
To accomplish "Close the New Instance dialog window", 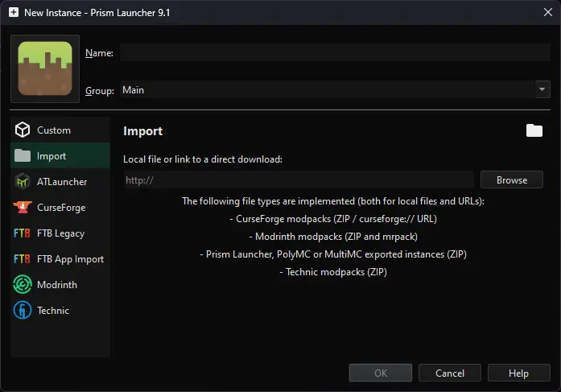I will coord(547,13).
